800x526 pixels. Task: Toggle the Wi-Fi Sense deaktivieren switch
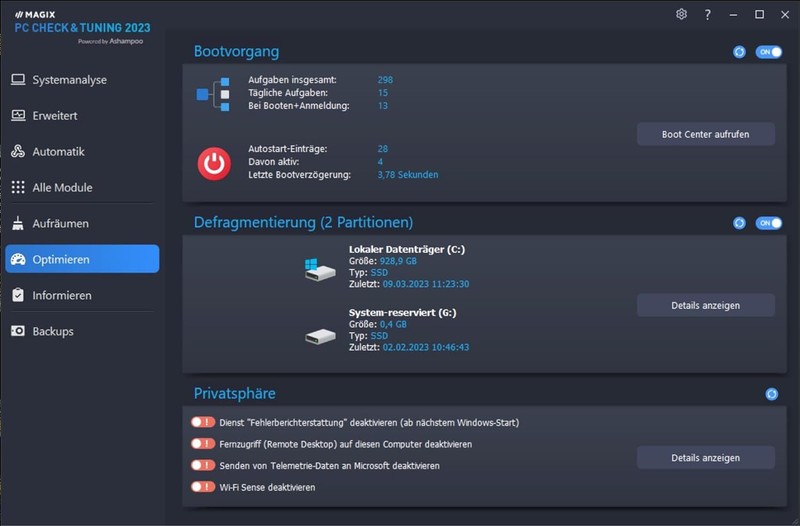[x=203, y=486]
